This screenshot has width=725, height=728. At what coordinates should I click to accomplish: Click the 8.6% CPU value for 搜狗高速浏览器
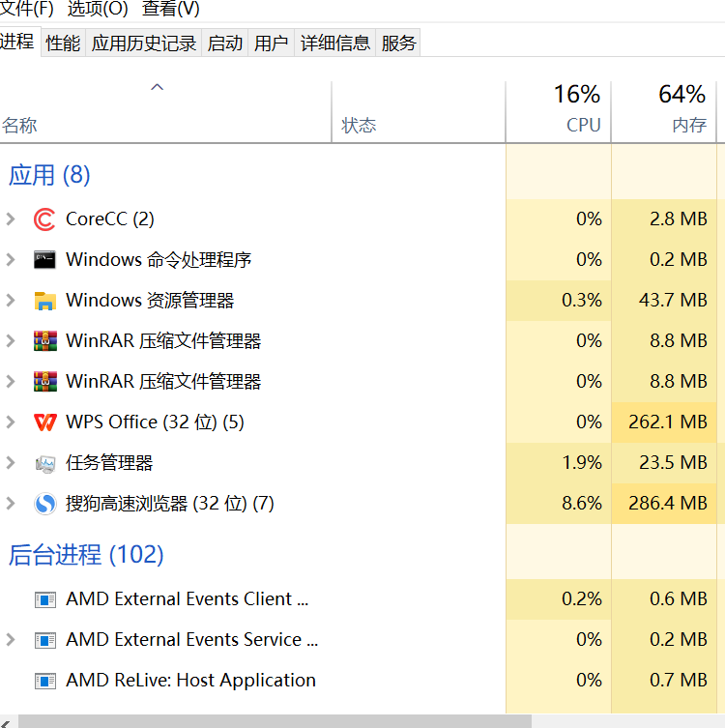pyautogui.click(x=582, y=504)
